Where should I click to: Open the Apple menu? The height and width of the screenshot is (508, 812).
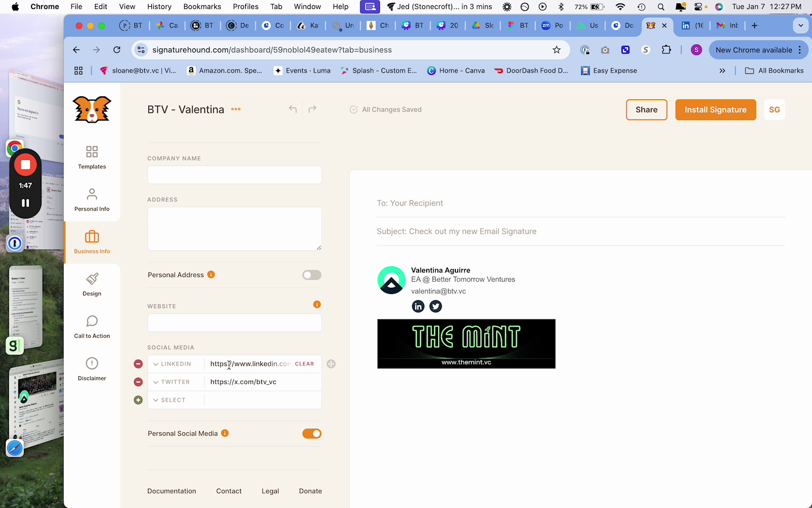[x=15, y=7]
